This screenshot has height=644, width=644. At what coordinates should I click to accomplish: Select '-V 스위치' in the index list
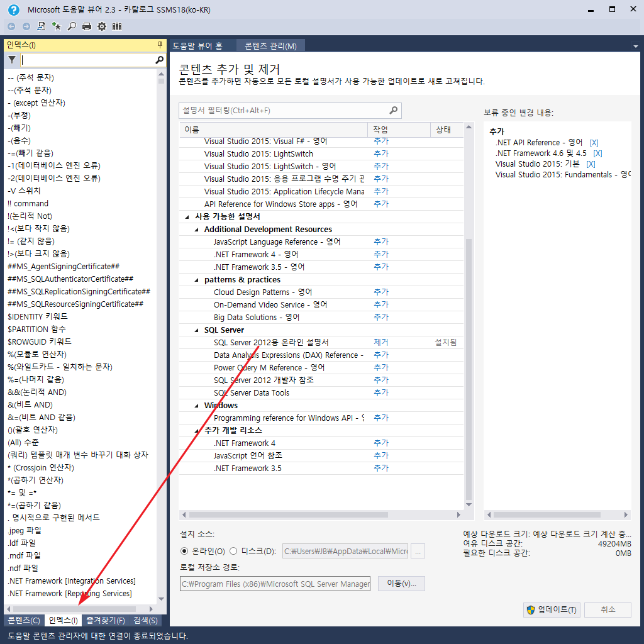[x=25, y=191]
